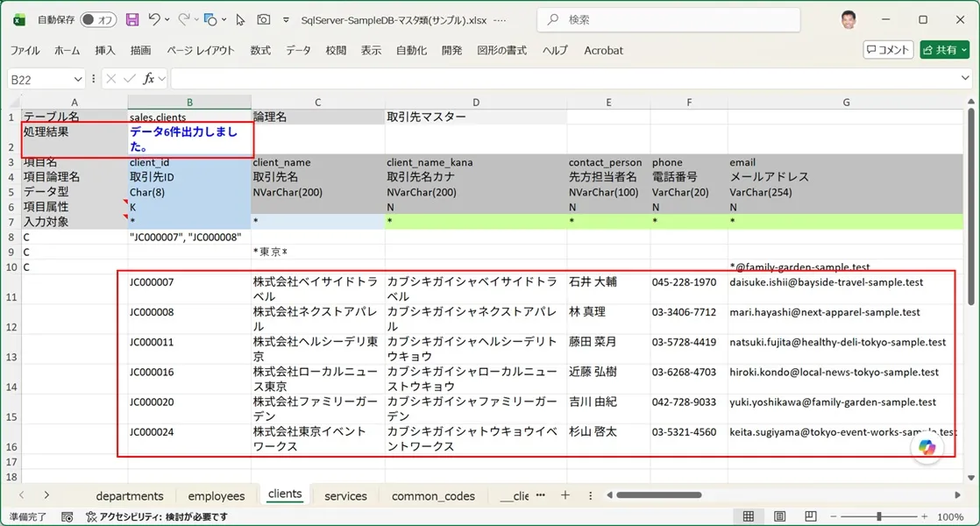This screenshot has height=526, width=980.
Task: Click the zoom out minus icon
Action: click(x=833, y=516)
